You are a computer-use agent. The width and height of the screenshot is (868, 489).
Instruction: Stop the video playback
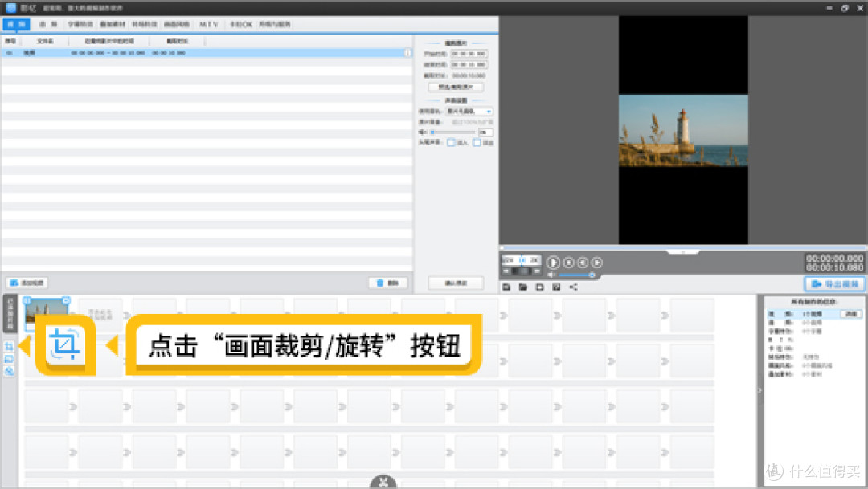pos(568,263)
